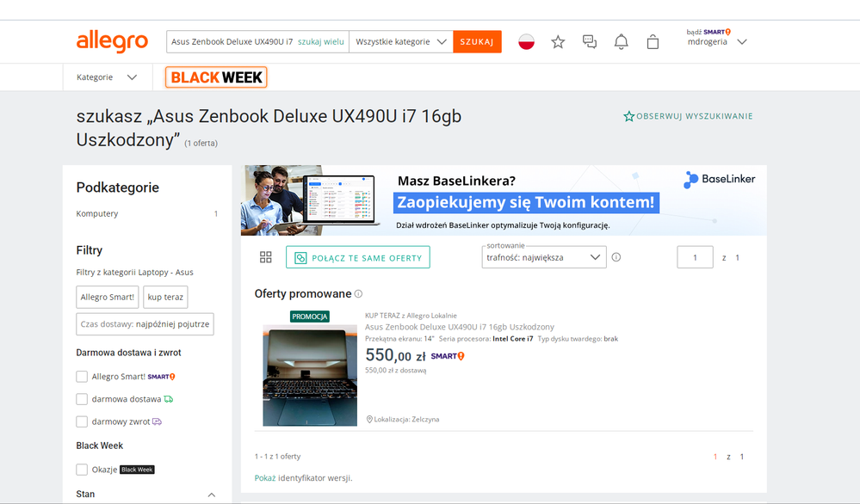Click the sorting info icon
Screen dimensions: 860x504
click(616, 257)
